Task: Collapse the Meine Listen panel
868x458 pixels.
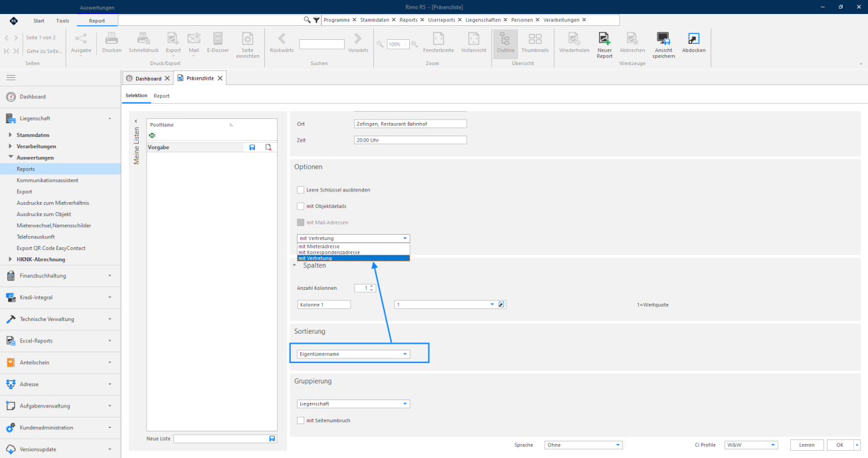Action: pyautogui.click(x=135, y=122)
